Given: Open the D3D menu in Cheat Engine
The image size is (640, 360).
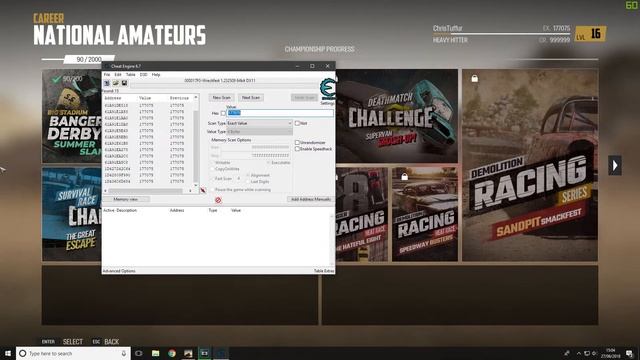Looking at the screenshot, I should tap(143, 75).
